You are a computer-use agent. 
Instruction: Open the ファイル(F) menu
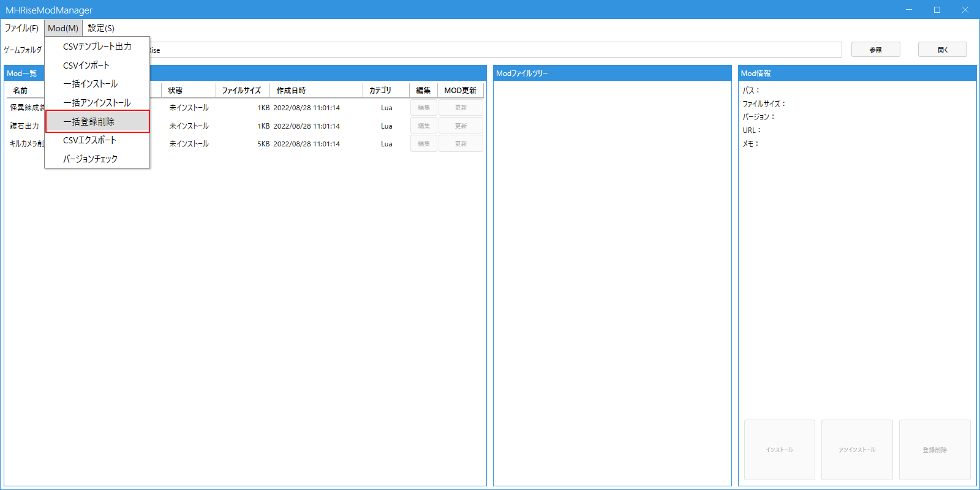click(21, 28)
